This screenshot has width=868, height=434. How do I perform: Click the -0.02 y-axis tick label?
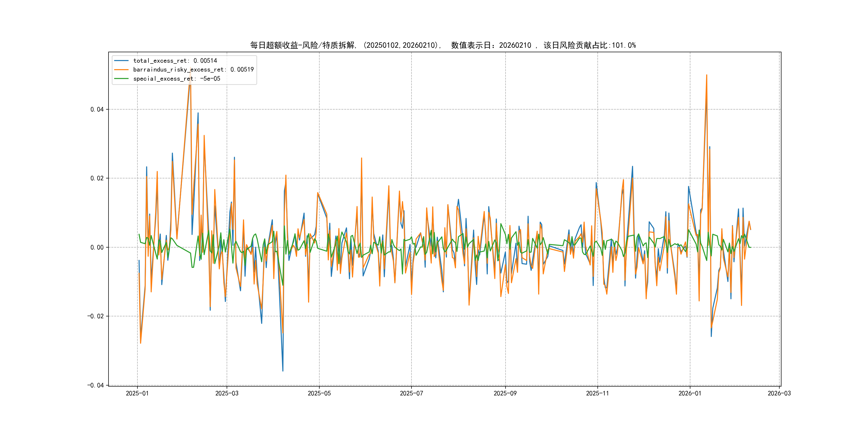(x=95, y=316)
